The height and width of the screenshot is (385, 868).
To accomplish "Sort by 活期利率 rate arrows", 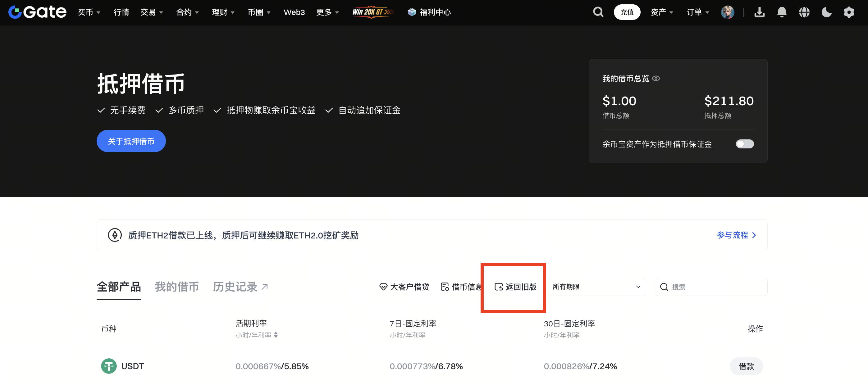I will click(x=276, y=335).
